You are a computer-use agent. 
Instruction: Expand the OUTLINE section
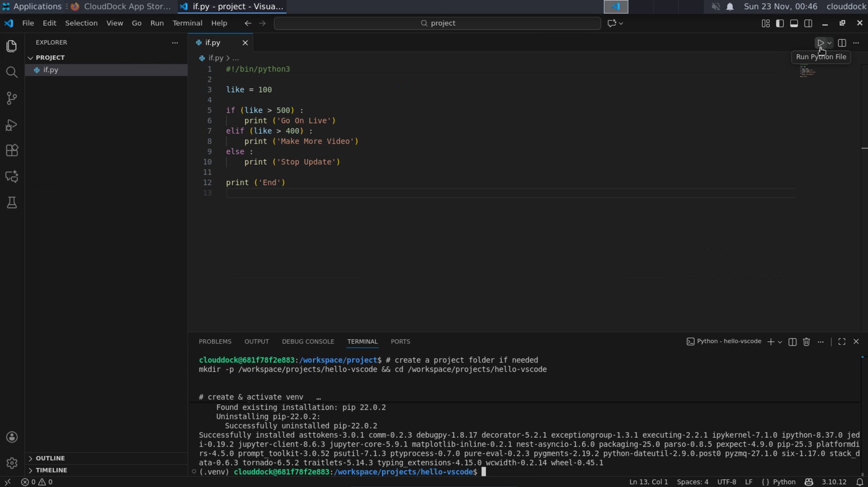50,458
